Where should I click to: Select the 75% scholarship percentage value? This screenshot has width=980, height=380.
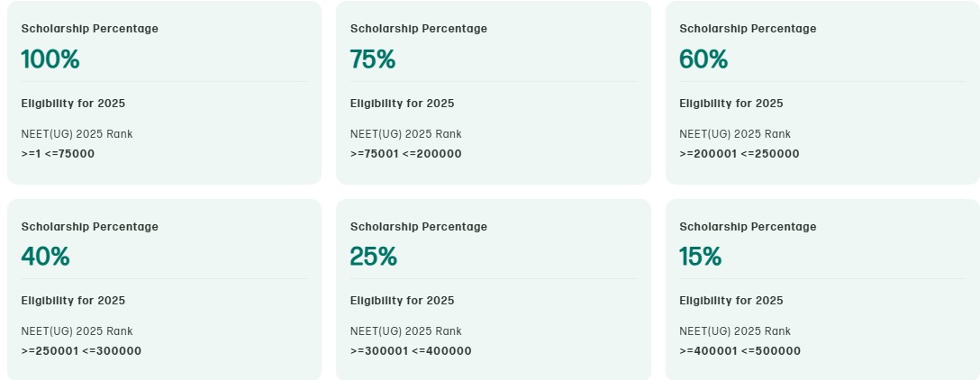click(373, 59)
